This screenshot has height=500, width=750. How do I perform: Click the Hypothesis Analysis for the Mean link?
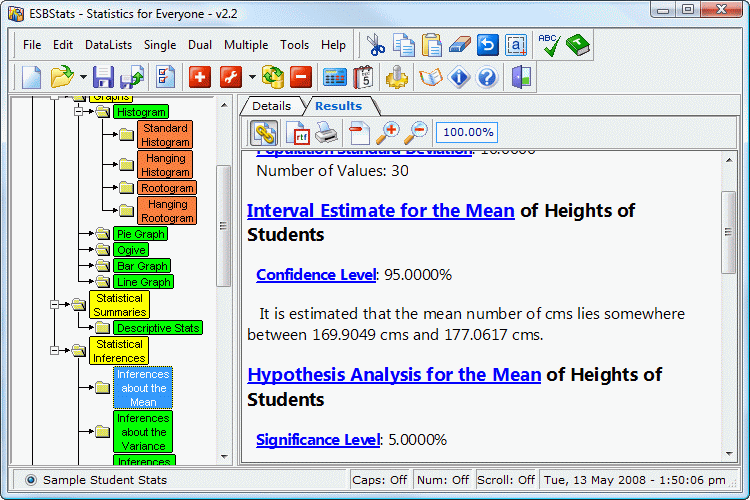coord(394,375)
